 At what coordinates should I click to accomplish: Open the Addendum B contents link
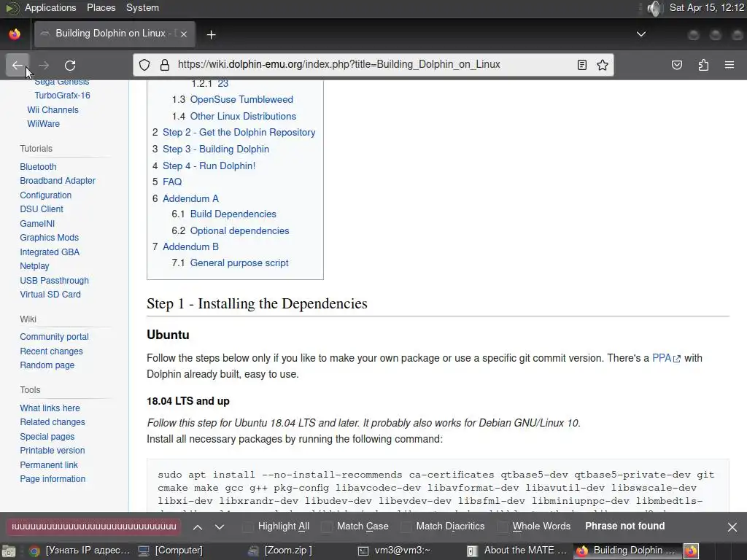click(190, 246)
